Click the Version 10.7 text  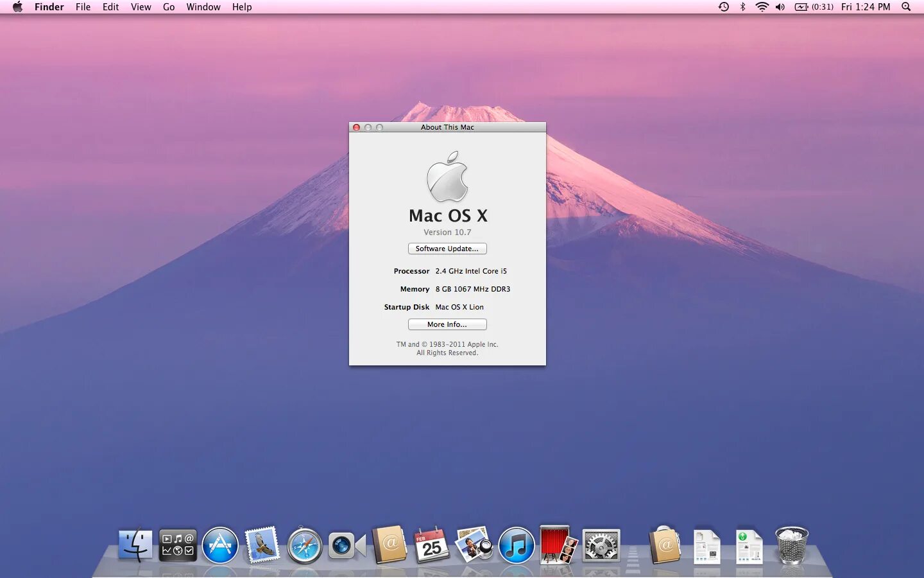click(x=447, y=232)
